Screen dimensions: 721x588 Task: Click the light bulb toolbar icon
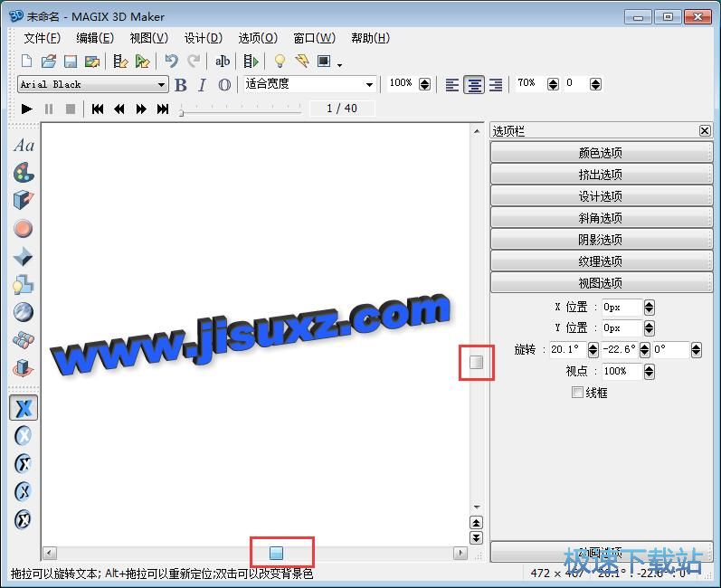(x=280, y=61)
